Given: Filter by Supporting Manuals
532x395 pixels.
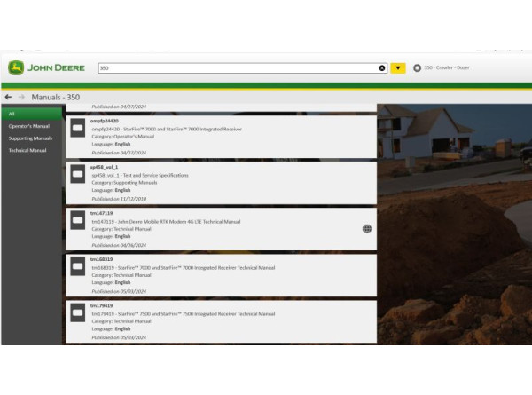Looking at the screenshot, I should [x=31, y=138].
